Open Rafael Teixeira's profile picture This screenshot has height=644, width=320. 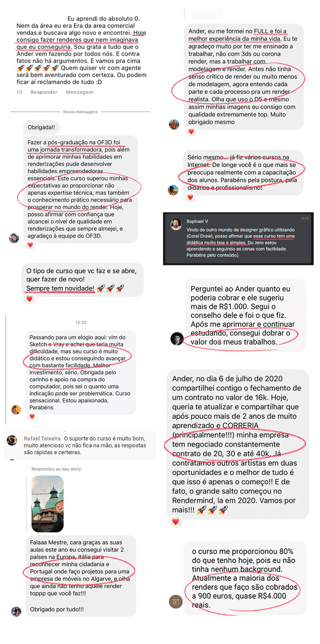point(12,440)
